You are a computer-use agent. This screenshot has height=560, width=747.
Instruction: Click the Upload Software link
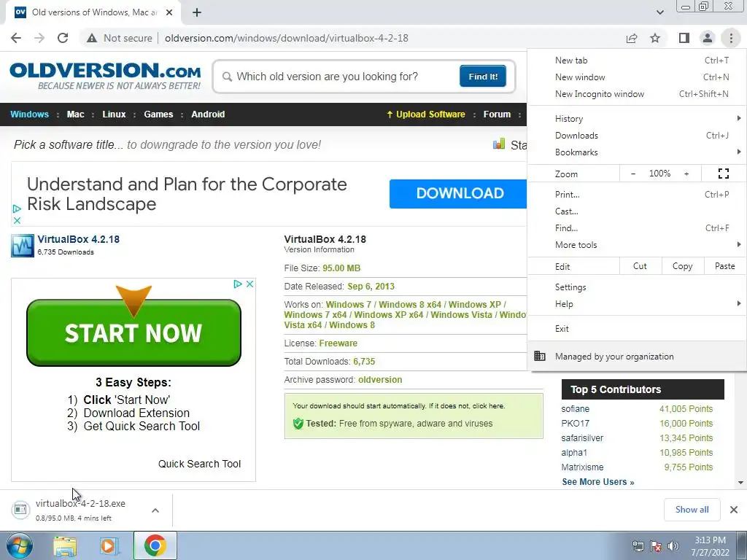[x=425, y=114]
